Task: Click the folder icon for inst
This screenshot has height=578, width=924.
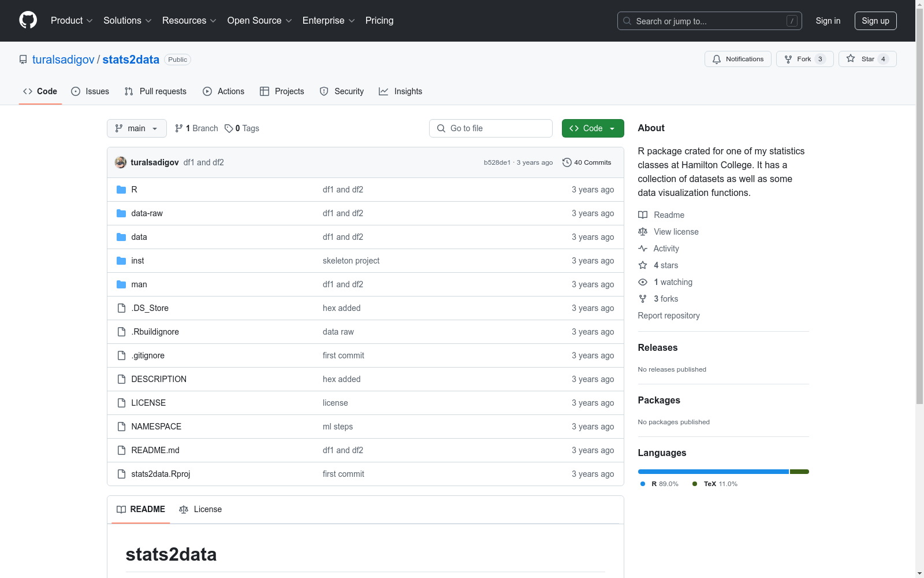Action: [121, 261]
